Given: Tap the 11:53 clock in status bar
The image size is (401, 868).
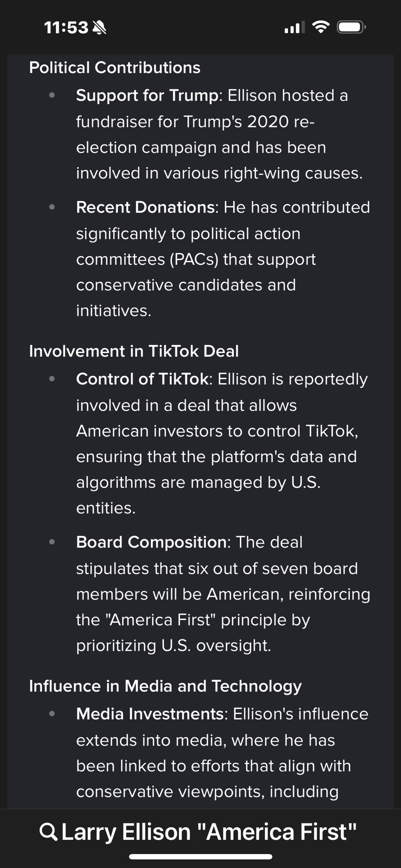Looking at the screenshot, I should click(x=66, y=28).
